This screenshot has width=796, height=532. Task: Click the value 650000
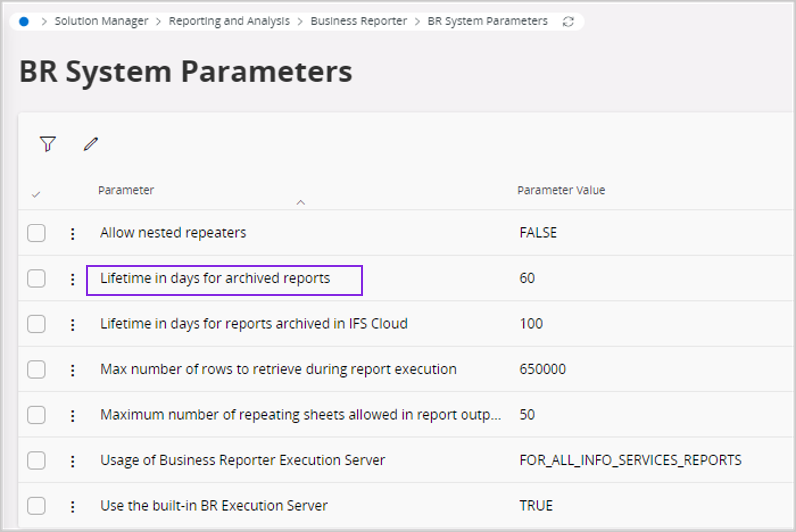tap(543, 369)
